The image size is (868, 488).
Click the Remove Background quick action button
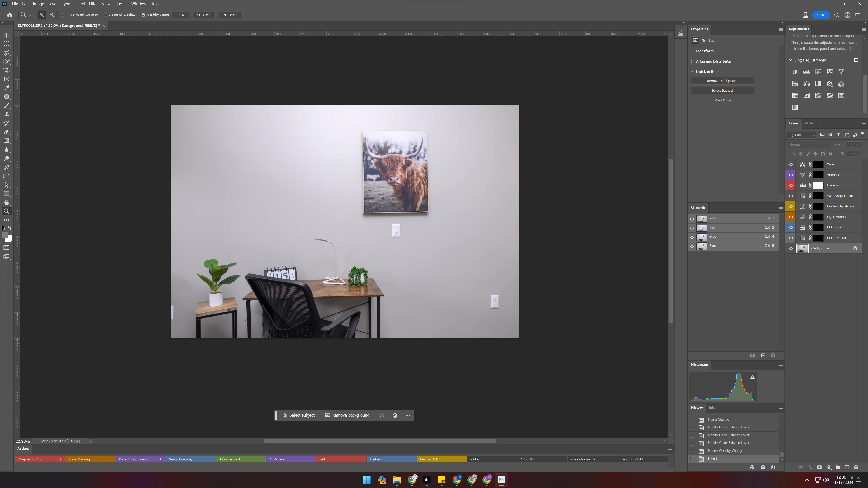[722, 81]
